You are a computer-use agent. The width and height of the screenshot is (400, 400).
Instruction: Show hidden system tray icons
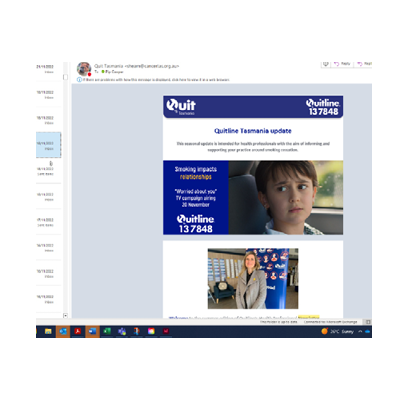360,331
